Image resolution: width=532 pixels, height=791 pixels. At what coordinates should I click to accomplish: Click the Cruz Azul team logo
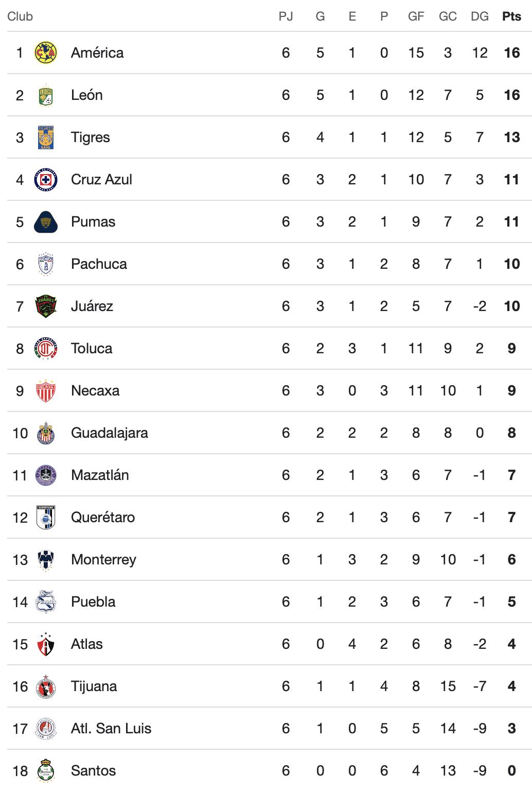[x=45, y=180]
